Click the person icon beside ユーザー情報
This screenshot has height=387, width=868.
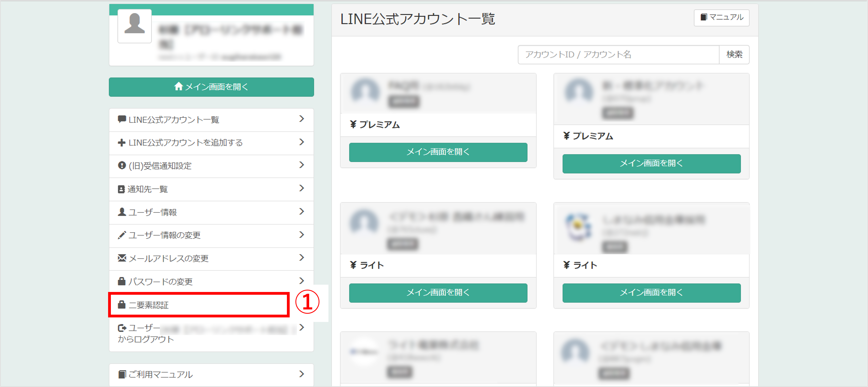click(122, 212)
